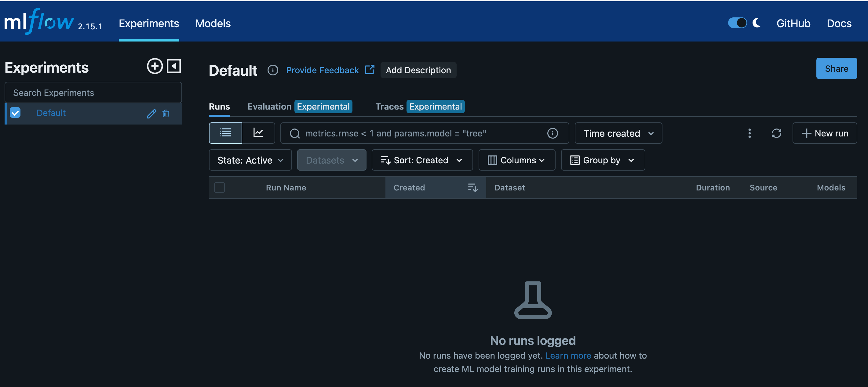Open the Models tab in header
This screenshot has width=868, height=387.
coord(213,23)
